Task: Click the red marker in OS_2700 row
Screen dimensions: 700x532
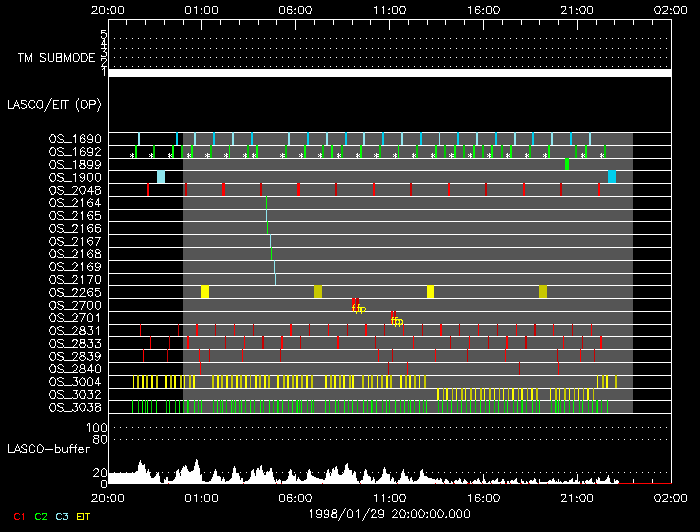Action: click(355, 303)
